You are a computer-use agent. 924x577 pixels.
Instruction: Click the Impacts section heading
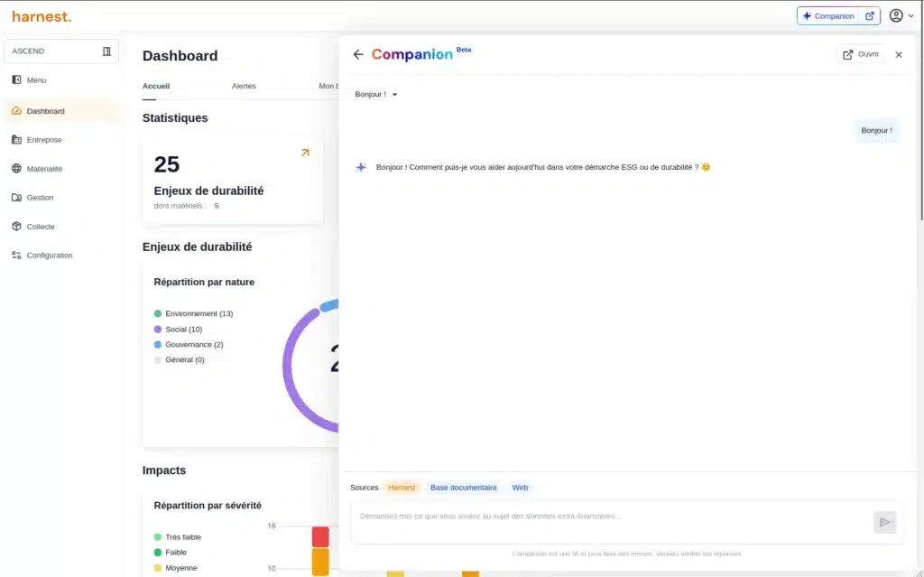pos(164,470)
